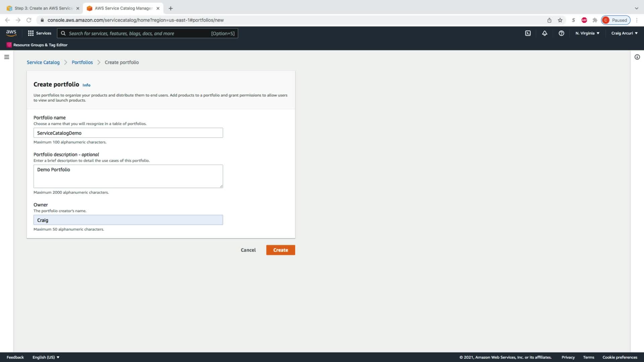
Task: Switch to the Step 3 browser tab
Action: 43,8
